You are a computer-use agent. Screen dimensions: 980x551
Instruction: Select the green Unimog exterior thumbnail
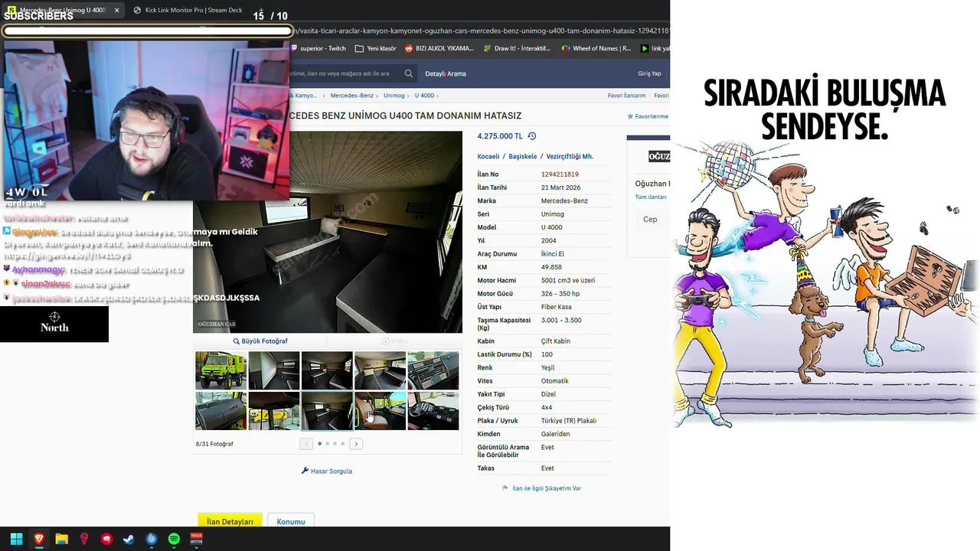[220, 370]
